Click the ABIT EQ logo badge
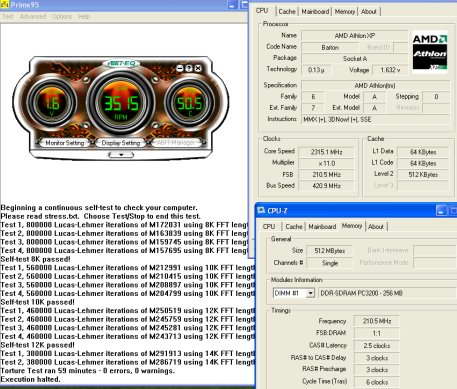 [x=121, y=63]
